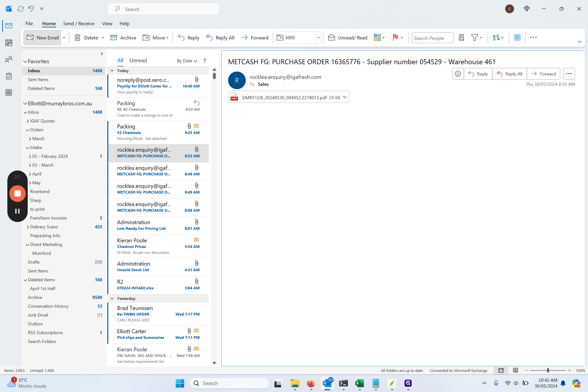
Task: Click the Undo icon in the title bar
Action: (31, 9)
